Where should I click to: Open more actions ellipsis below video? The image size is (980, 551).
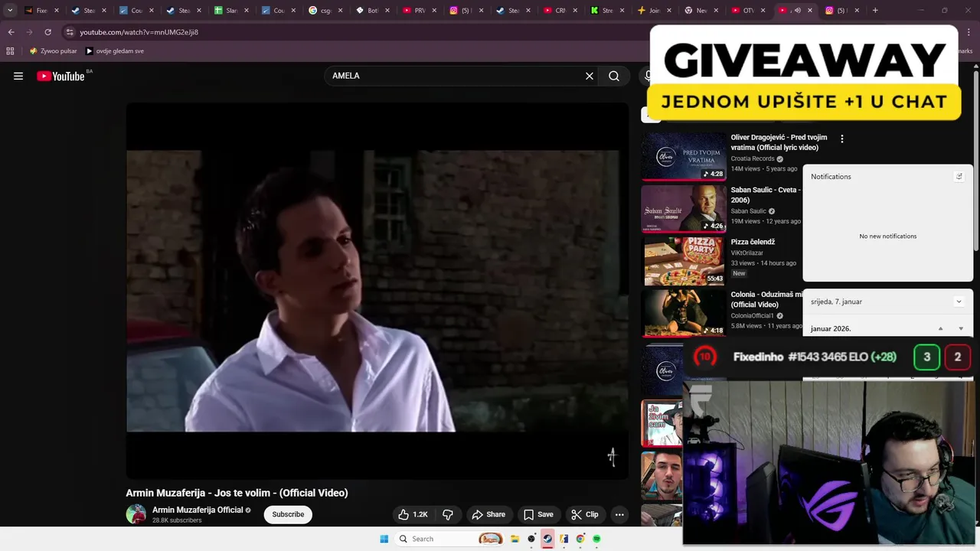619,514
